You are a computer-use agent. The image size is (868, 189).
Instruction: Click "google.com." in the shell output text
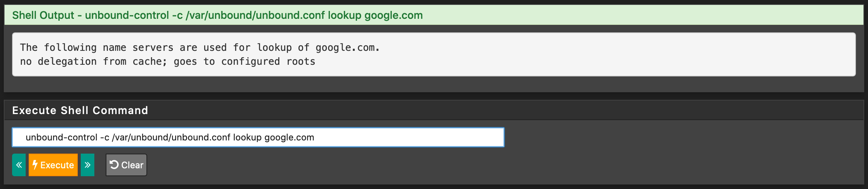[348, 48]
